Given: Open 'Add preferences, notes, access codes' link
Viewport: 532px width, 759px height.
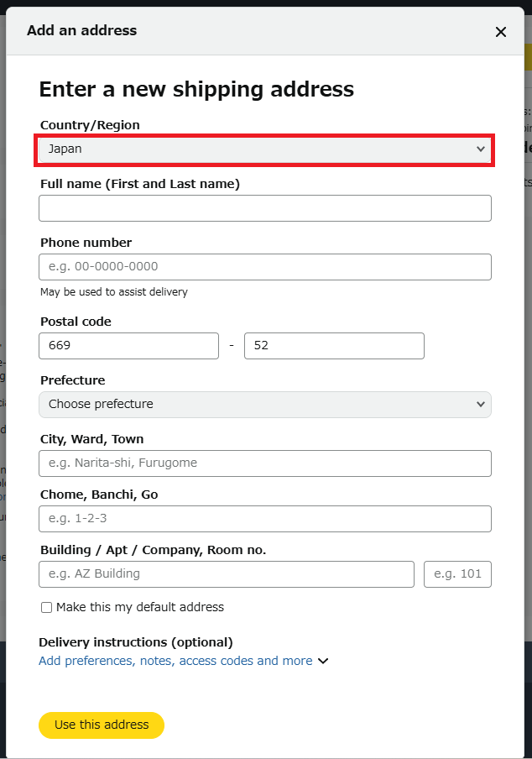Looking at the screenshot, I should click(175, 661).
